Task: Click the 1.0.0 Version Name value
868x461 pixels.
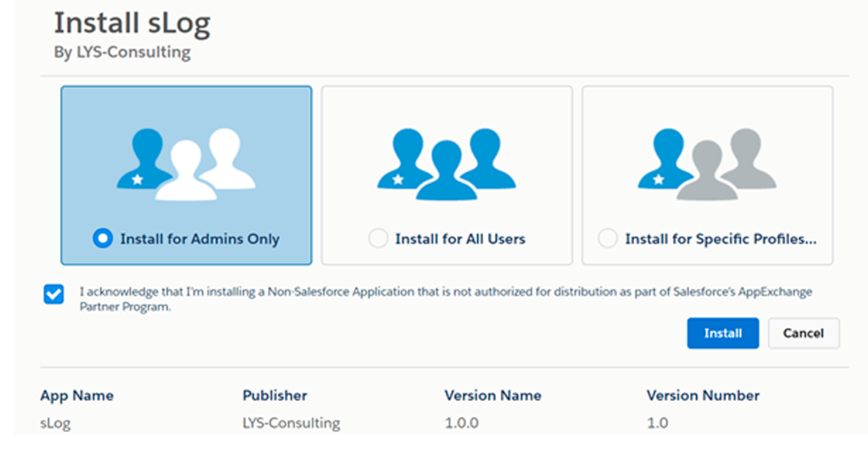Action: [462, 424]
